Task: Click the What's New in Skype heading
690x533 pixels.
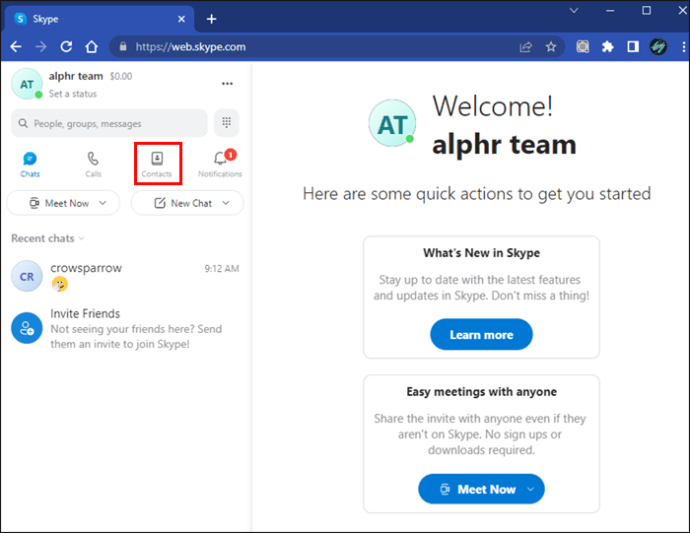Action: [481, 253]
